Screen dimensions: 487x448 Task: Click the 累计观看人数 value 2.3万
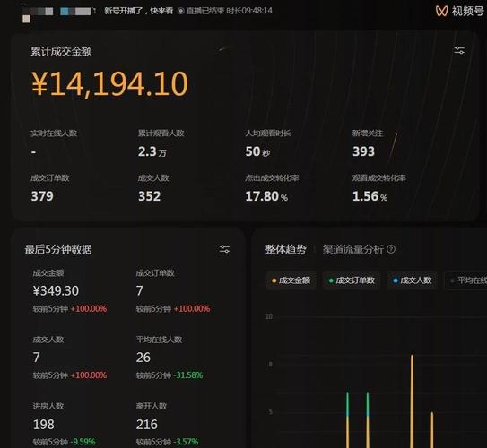[x=152, y=151]
